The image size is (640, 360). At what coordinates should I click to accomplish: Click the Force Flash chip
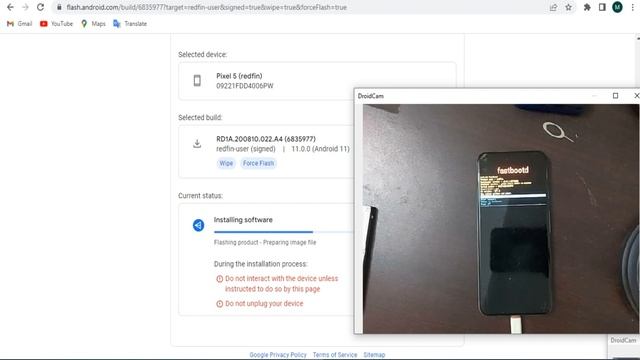click(258, 163)
